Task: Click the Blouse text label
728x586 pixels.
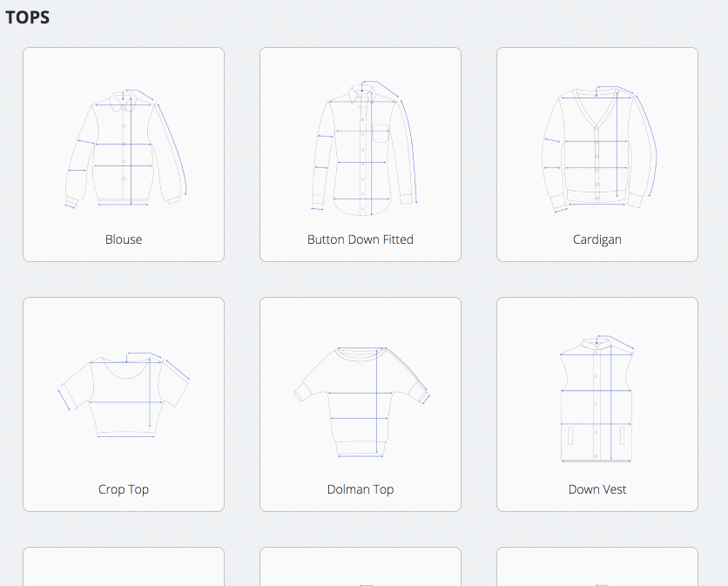Action: 123,239
